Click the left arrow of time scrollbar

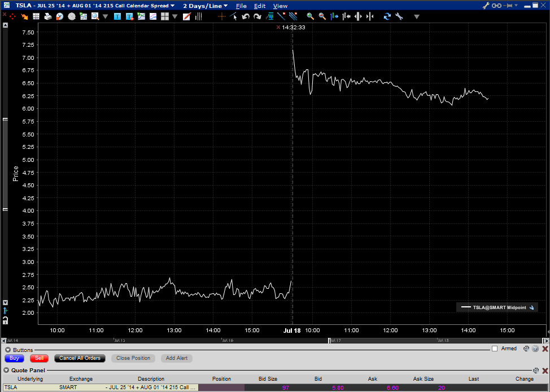[x=4, y=341]
